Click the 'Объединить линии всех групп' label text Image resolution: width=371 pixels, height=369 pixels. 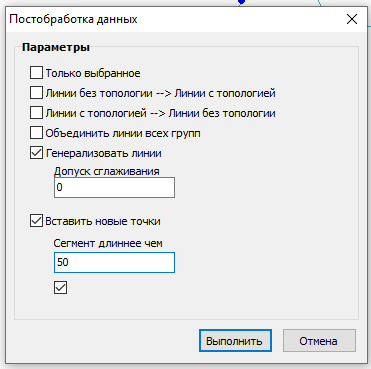tap(123, 133)
